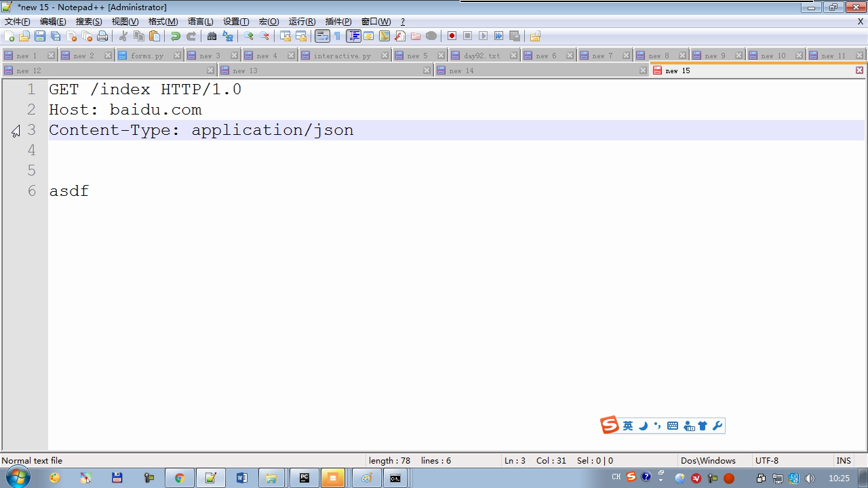Toggle show all characters
868x488 pixels.
(x=338, y=37)
